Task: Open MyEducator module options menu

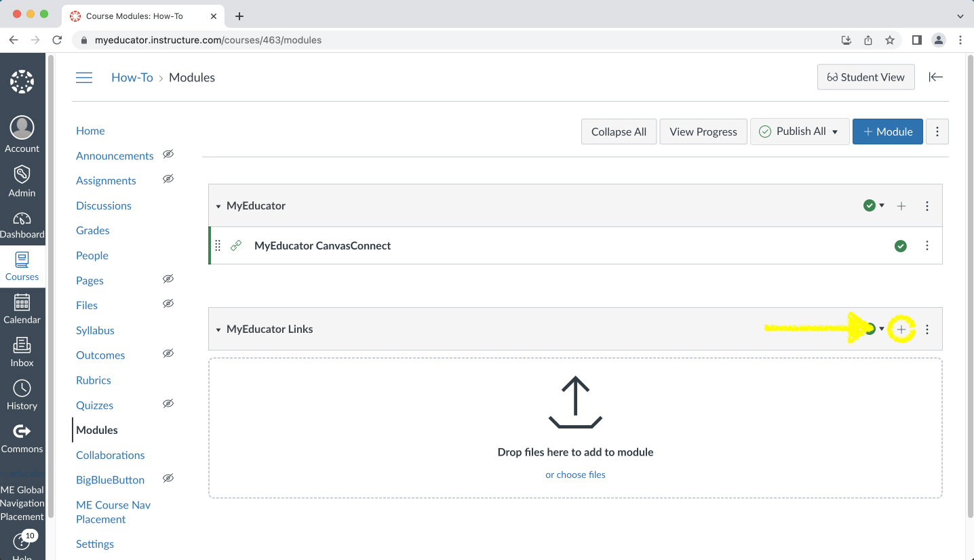Action: coord(927,206)
